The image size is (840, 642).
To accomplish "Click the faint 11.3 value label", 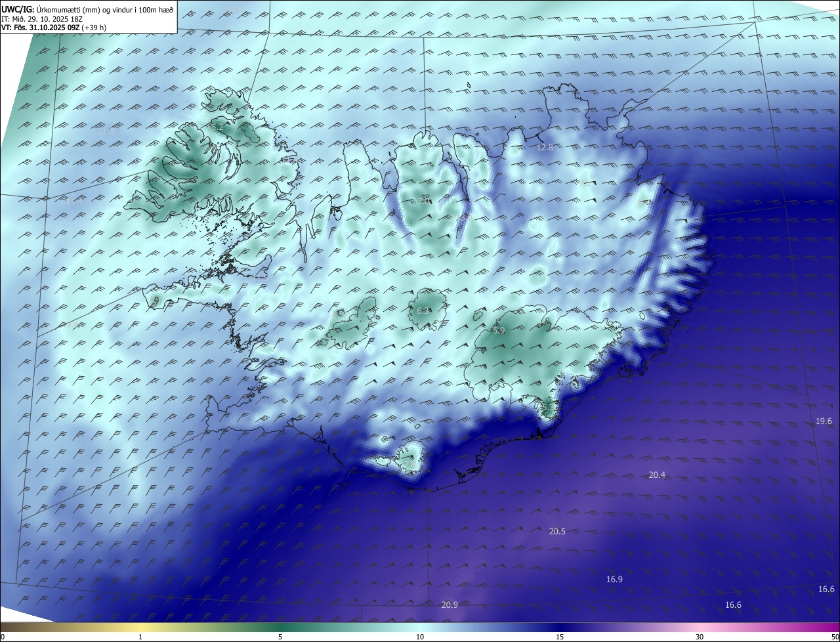I will (106, 131).
